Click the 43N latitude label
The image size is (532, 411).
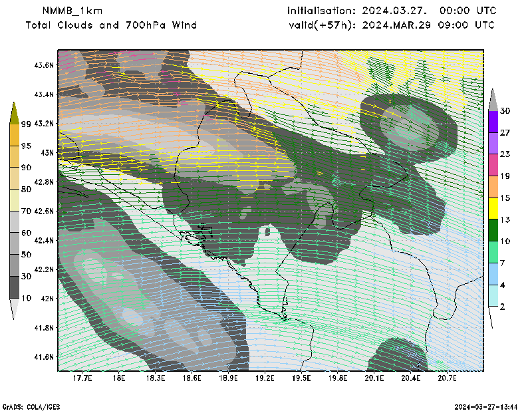point(47,152)
